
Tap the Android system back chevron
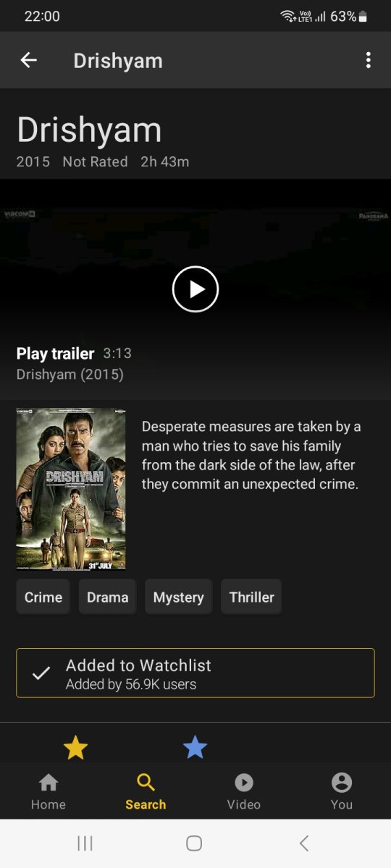coord(304,843)
